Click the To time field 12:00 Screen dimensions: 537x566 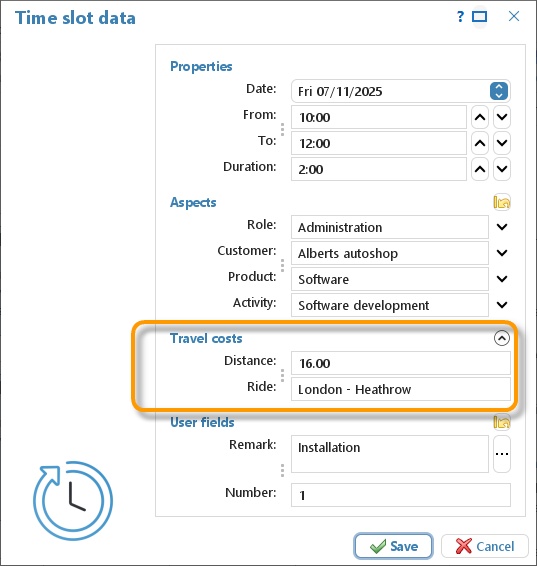tap(379, 143)
